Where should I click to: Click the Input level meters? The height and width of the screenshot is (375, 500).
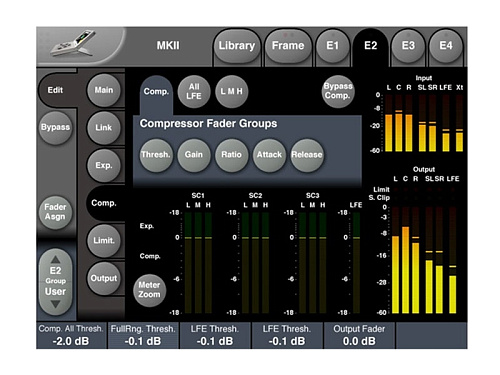tap(424, 123)
